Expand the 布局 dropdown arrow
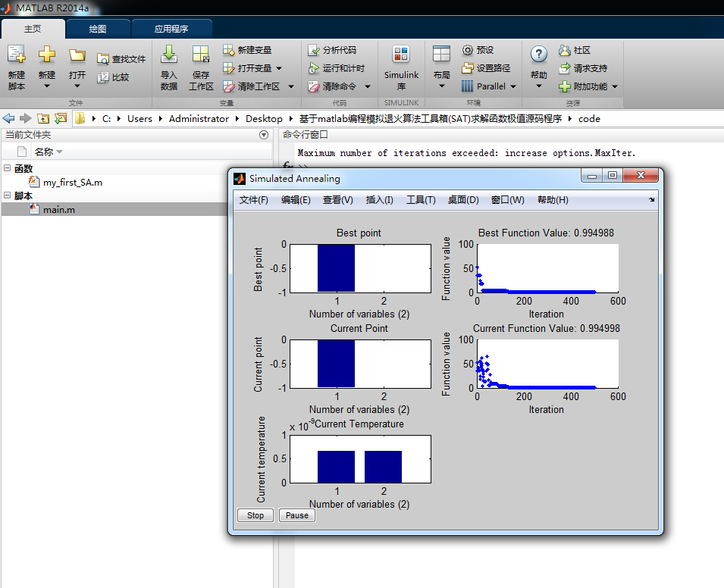Screen dimensions: 724x588 (441, 86)
